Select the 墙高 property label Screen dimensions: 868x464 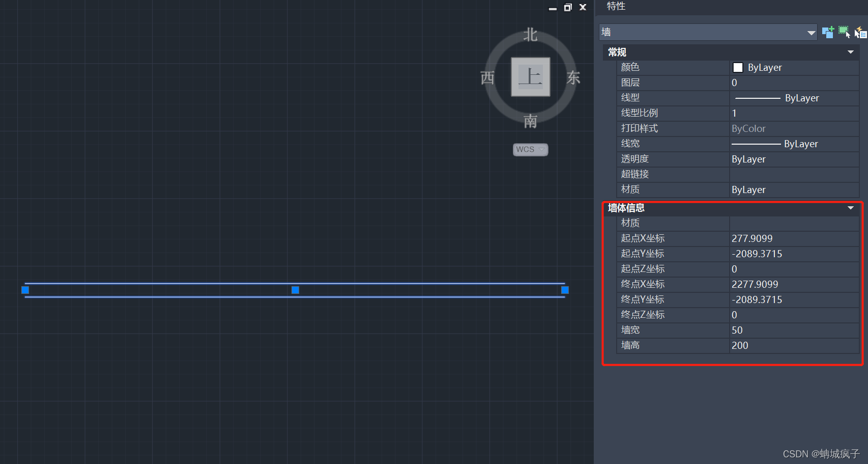click(x=630, y=345)
